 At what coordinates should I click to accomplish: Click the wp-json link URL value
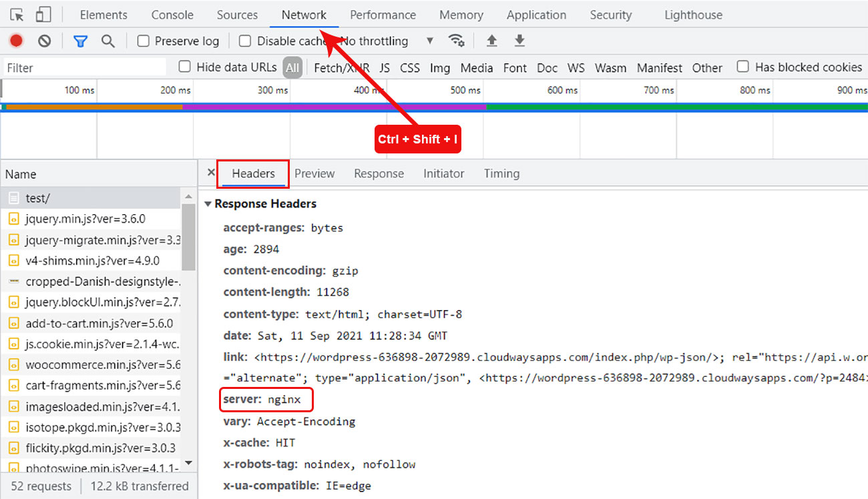(486, 356)
